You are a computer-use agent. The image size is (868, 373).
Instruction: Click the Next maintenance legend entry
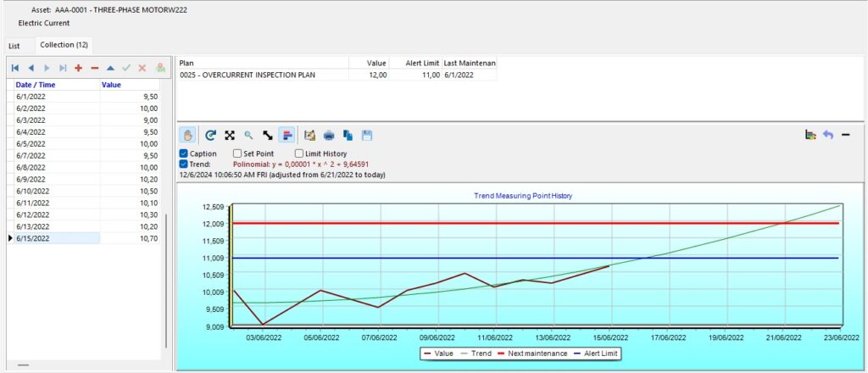tap(532, 353)
